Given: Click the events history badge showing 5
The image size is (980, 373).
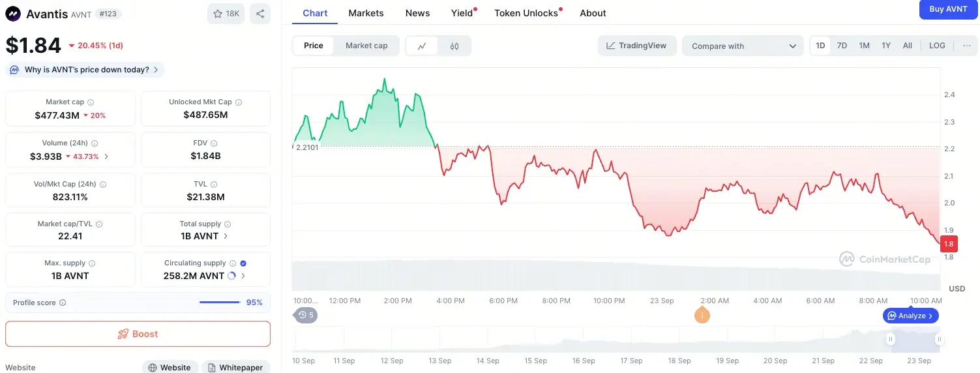Looking at the screenshot, I should [x=305, y=315].
